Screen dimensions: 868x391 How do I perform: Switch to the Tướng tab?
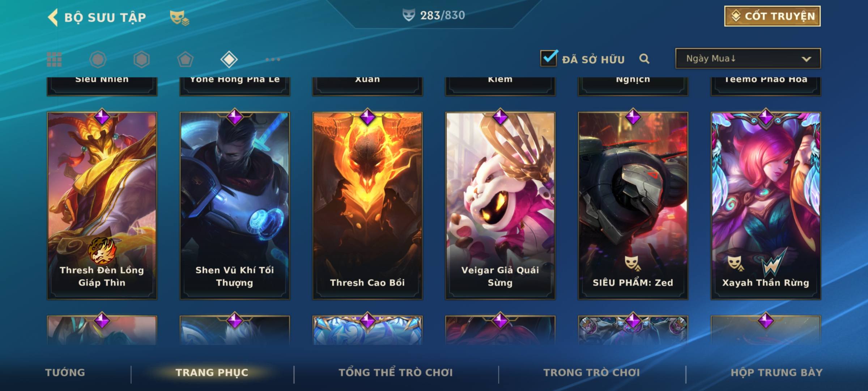click(x=65, y=373)
